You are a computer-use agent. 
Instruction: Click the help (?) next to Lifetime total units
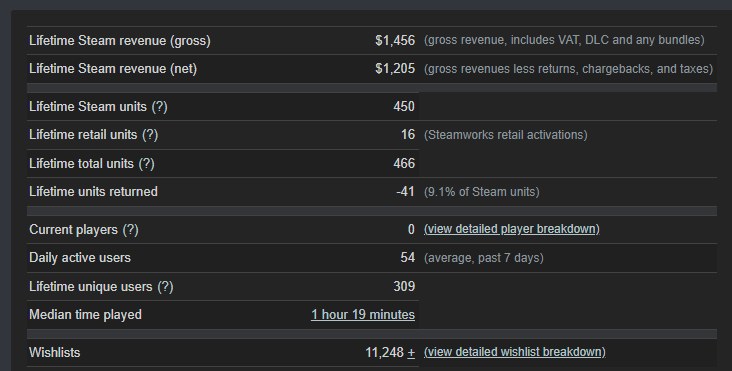pos(146,164)
